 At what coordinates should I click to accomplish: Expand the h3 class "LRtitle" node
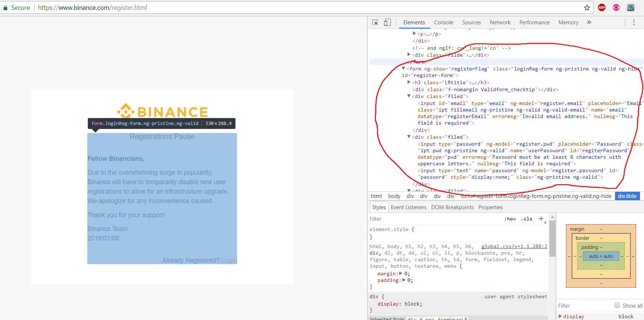tap(409, 82)
